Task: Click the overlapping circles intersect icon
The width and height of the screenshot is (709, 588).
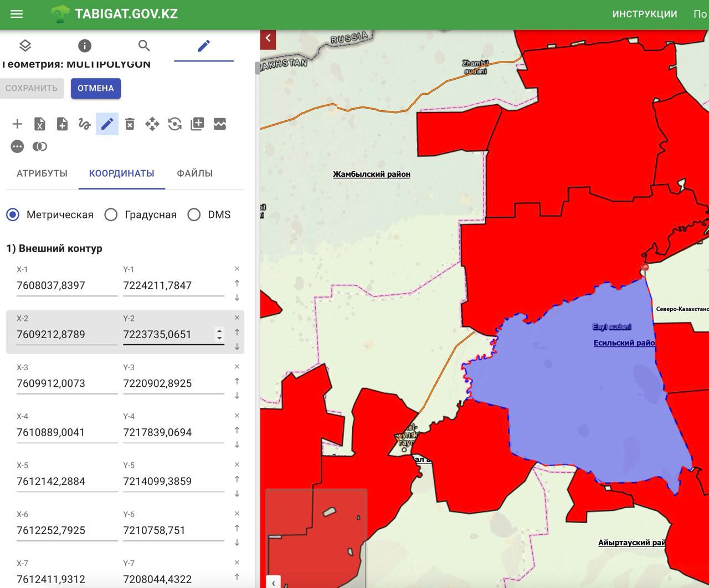Action: tap(39, 146)
